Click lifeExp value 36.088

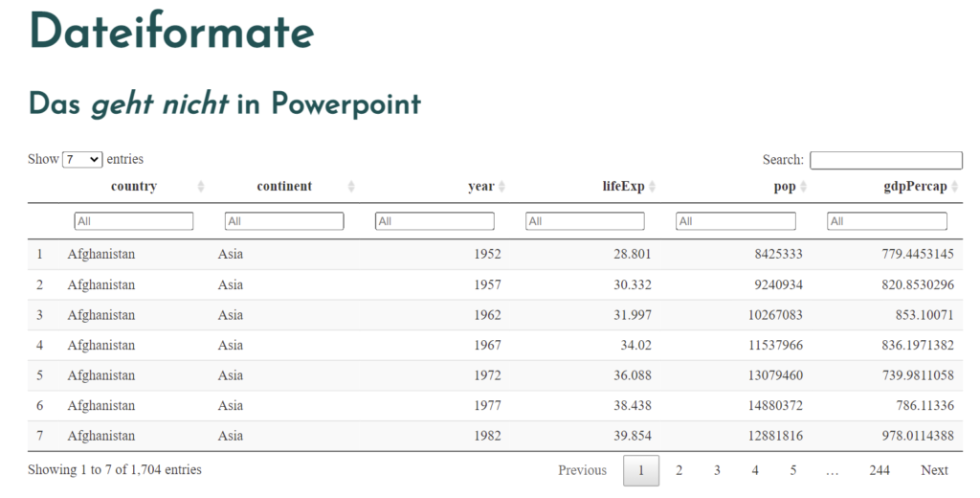click(x=632, y=375)
